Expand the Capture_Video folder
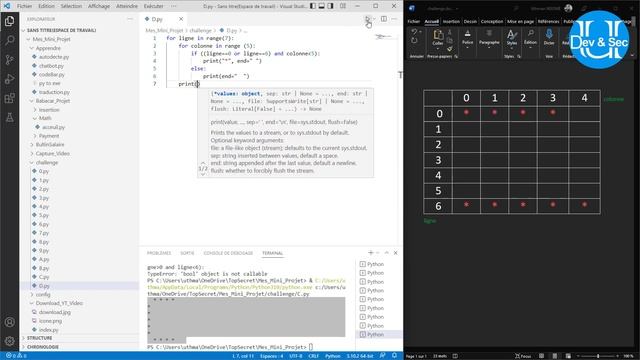640x360 pixels. pyautogui.click(x=52, y=153)
